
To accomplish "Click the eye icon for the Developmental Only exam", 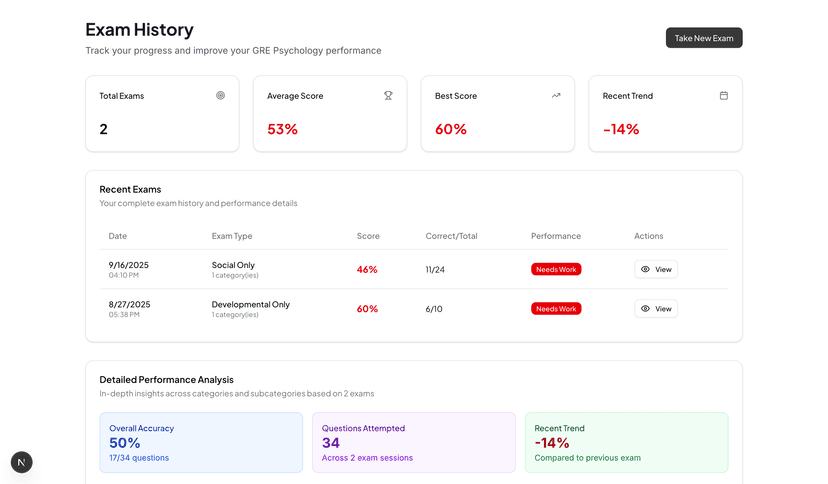I will pyautogui.click(x=645, y=309).
